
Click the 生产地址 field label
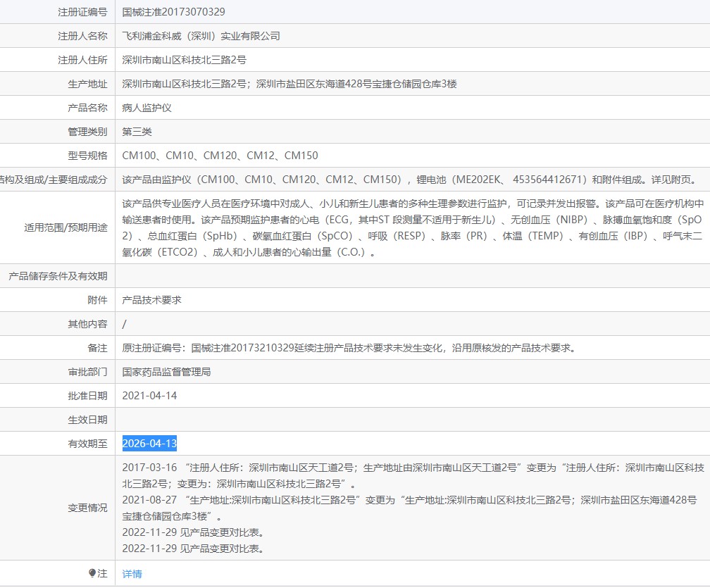[87, 84]
